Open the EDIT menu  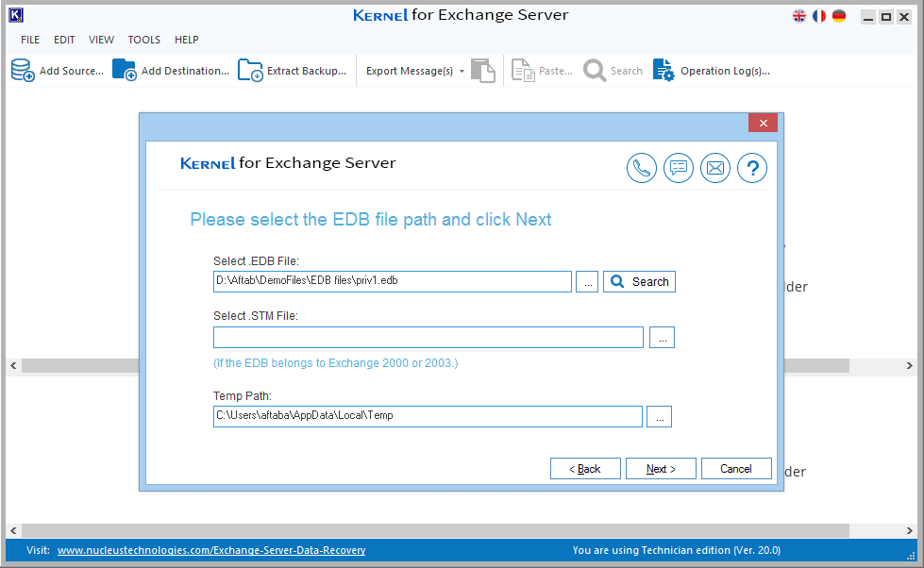(x=64, y=40)
